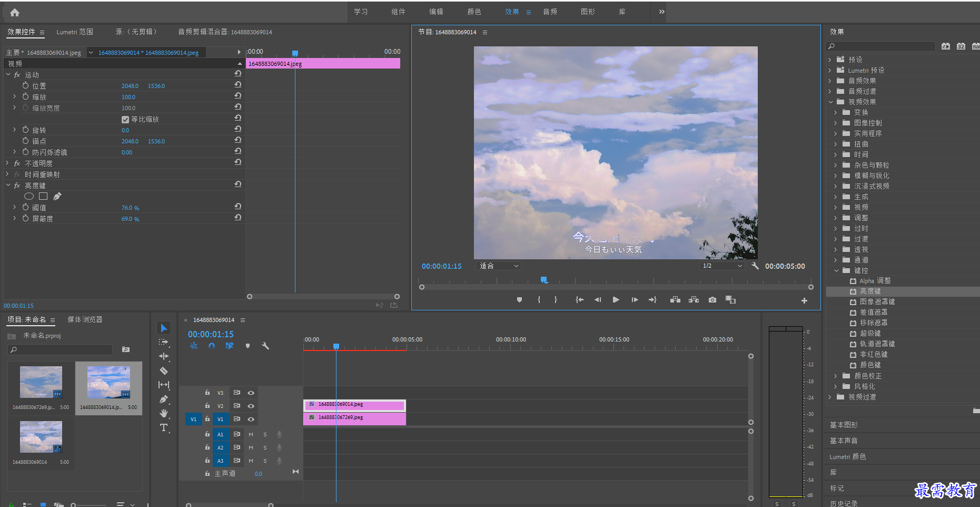Switch to the 编辑 workspace
Screen dimensions: 980x507
(436, 12)
